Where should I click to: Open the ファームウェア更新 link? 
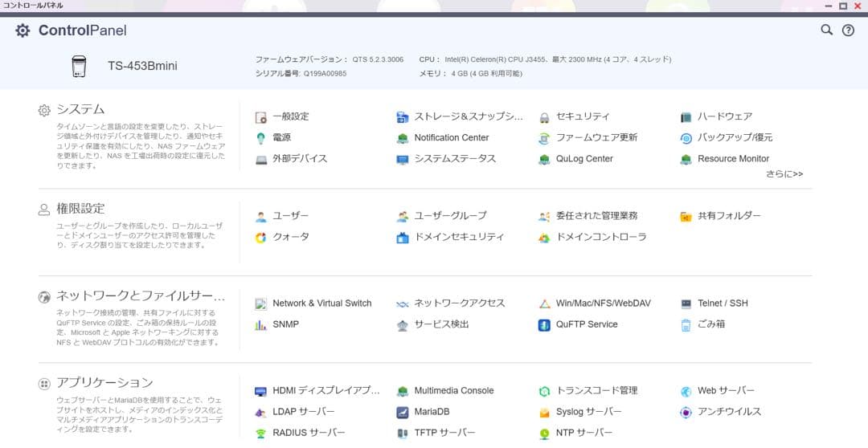pyautogui.click(x=596, y=138)
